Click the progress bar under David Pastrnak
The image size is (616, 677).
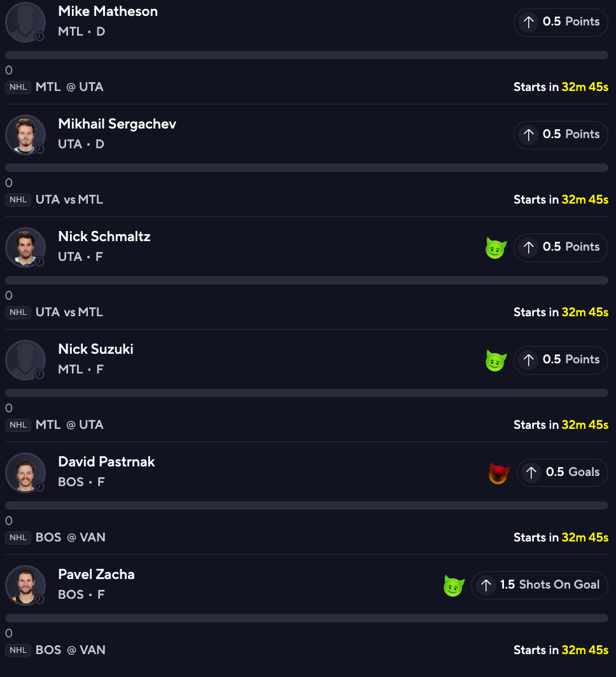pyautogui.click(x=307, y=505)
